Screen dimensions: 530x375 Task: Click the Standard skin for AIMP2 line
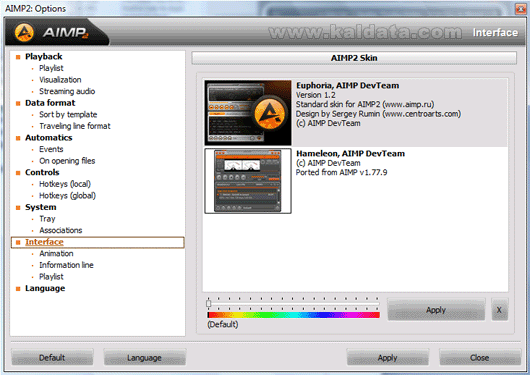(365, 104)
